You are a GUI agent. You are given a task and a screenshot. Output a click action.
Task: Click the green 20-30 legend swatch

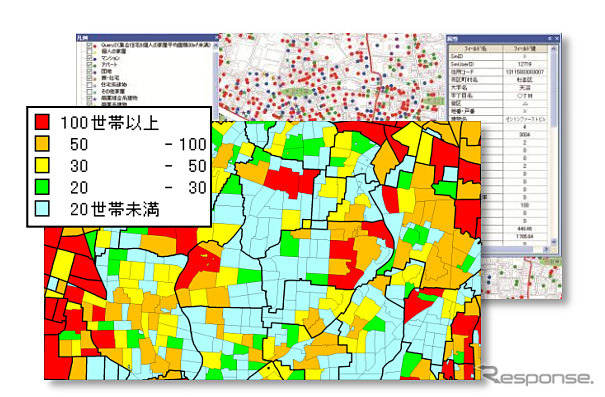[x=42, y=187]
